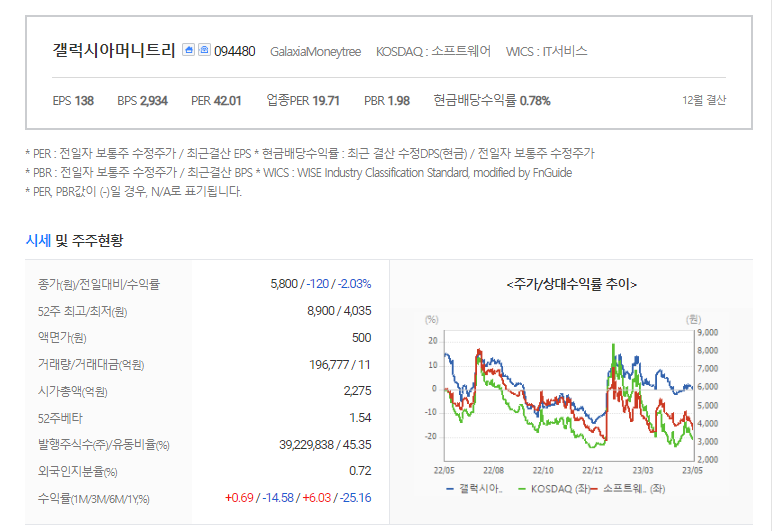Click the 주가/상대수익률 추이 chart title

tap(572, 284)
